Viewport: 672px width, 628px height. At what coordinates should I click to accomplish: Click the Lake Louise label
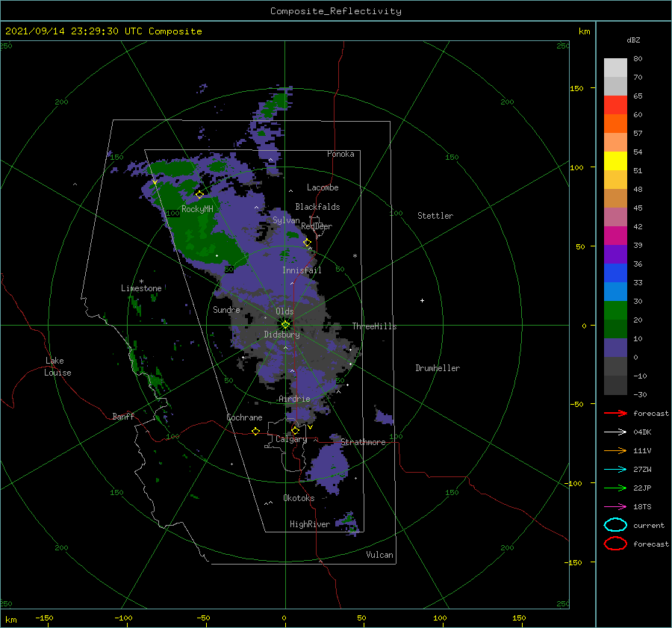58,367
